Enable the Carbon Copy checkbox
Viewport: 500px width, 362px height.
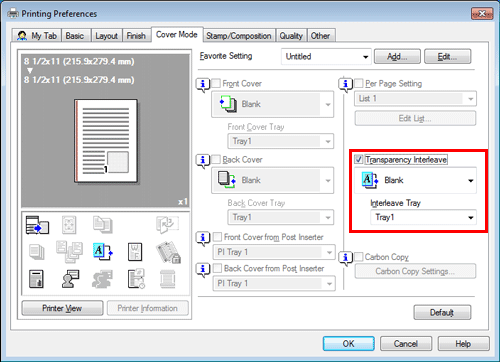[359, 257]
